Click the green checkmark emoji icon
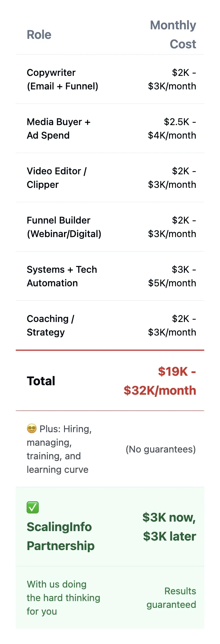The image size is (220, 644). tap(33, 507)
